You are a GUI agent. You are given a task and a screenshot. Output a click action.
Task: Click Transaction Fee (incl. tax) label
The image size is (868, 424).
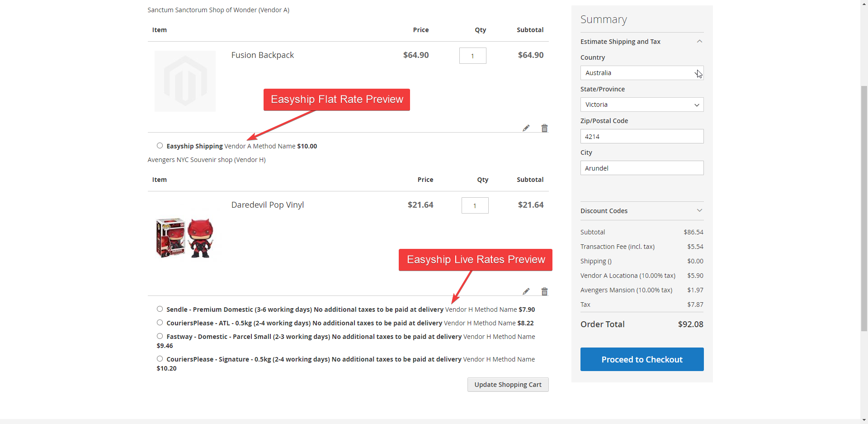pyautogui.click(x=618, y=247)
